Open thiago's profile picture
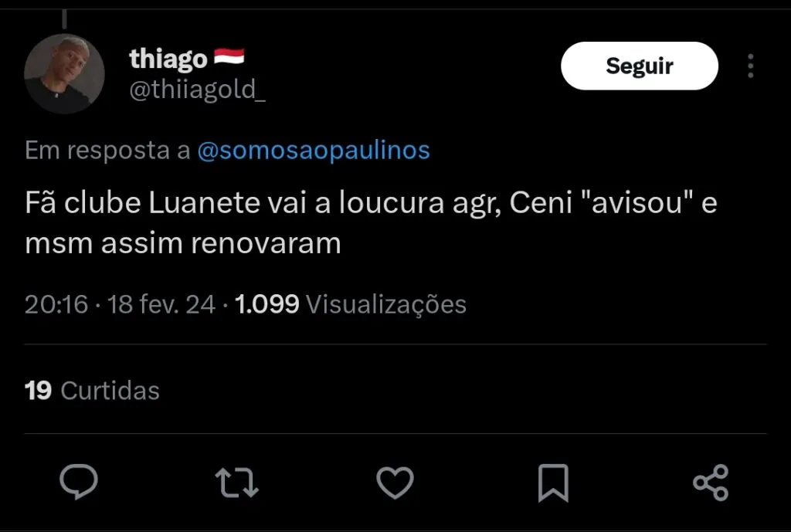Viewport: 791px width, 532px height. (x=64, y=74)
